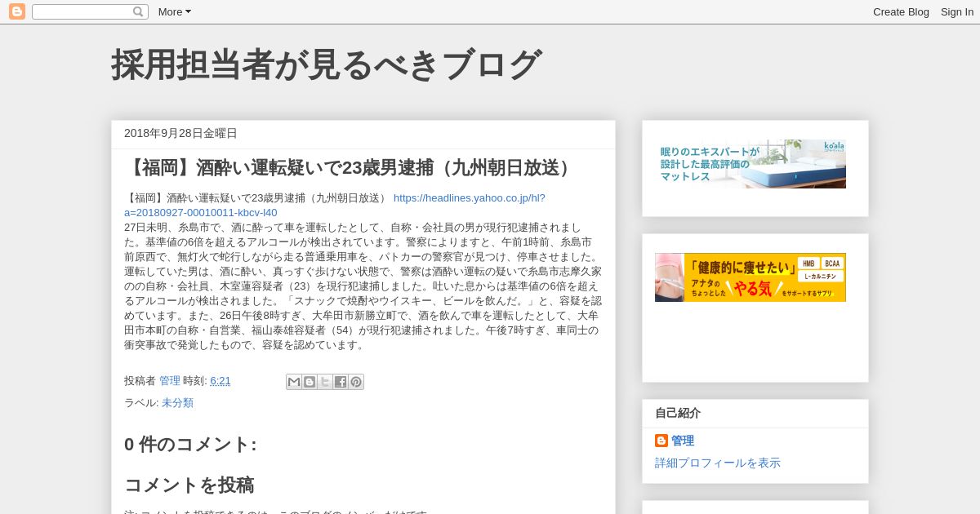
Task: Share post to Twitter icon
Action: (325, 382)
